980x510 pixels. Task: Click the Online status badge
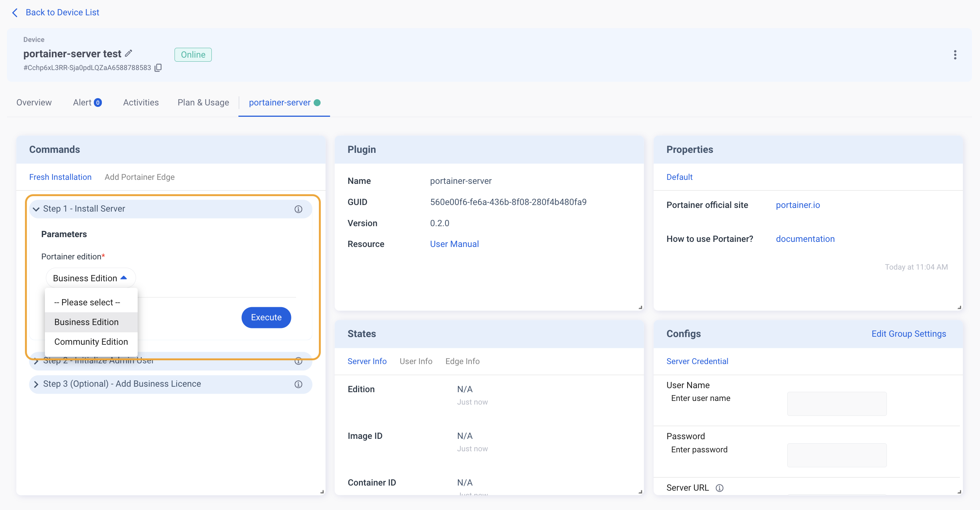(x=193, y=55)
